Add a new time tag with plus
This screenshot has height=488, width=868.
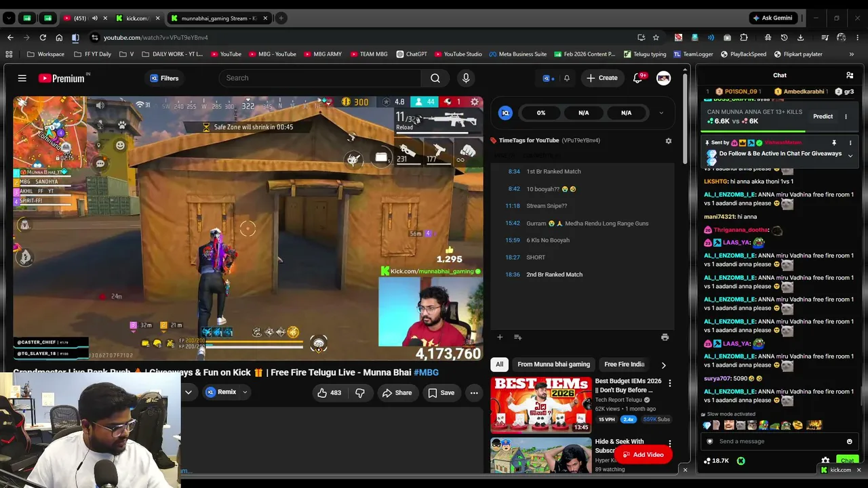pyautogui.click(x=500, y=337)
